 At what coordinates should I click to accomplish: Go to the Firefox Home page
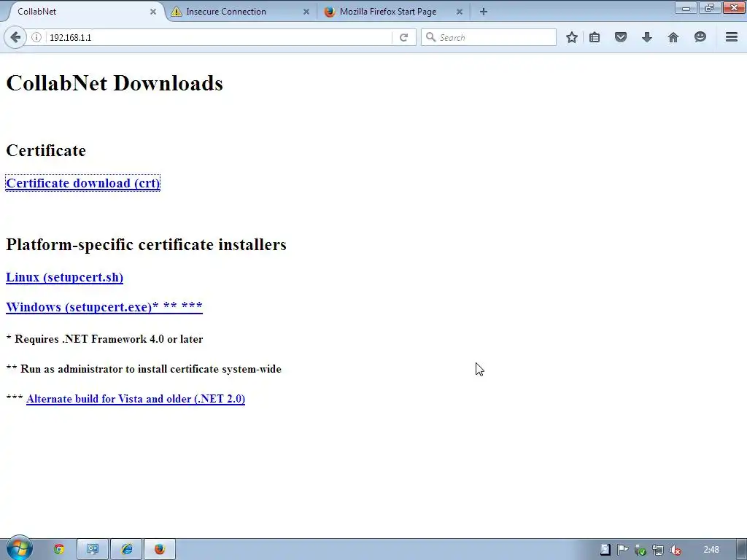(673, 37)
